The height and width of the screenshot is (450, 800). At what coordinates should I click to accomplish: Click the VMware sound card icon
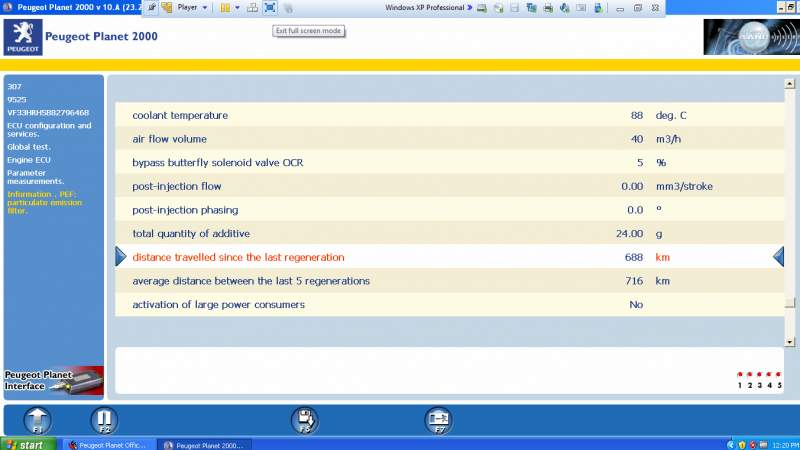click(x=564, y=8)
